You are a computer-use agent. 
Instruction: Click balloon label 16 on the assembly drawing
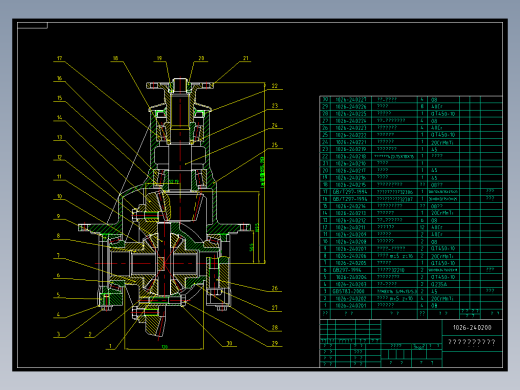[59, 78]
